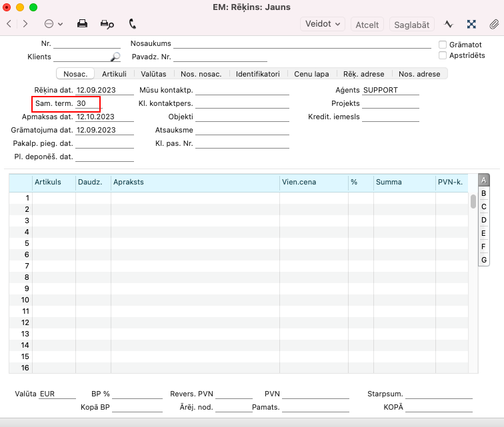Expand the Veidot dropdown
This screenshot has width=504, height=427.
pos(323,24)
